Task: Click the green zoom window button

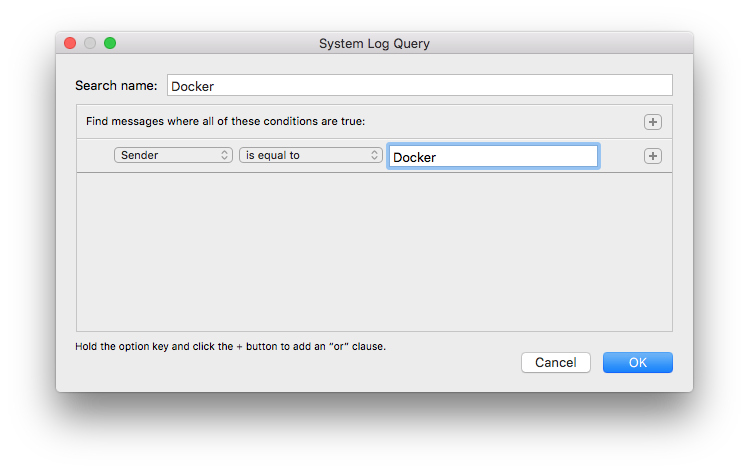Action: point(110,43)
